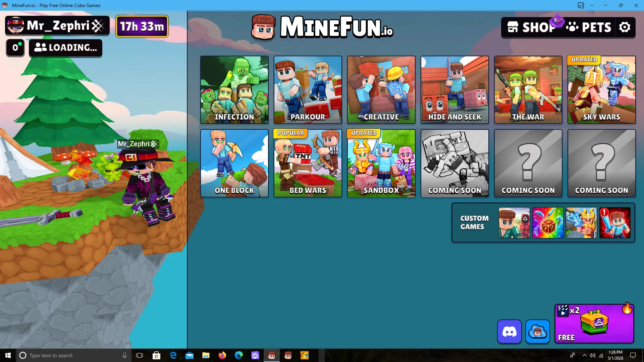Launch the Infection game mode

coord(234,90)
